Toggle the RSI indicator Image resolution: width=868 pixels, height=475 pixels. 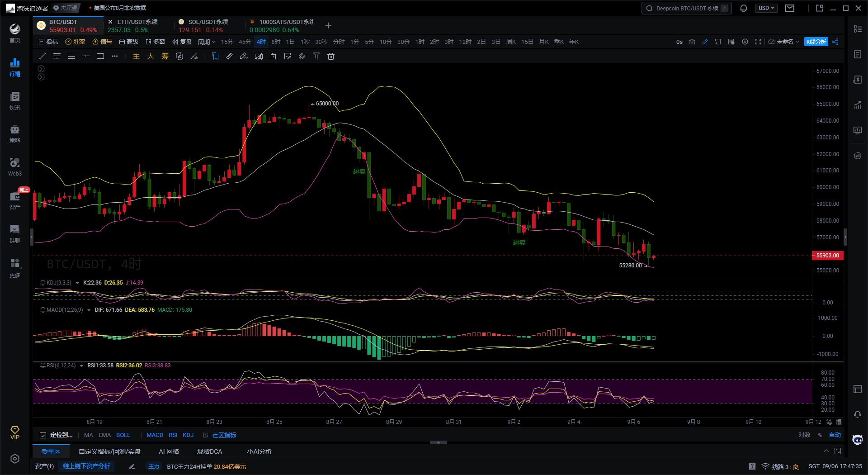[173, 435]
